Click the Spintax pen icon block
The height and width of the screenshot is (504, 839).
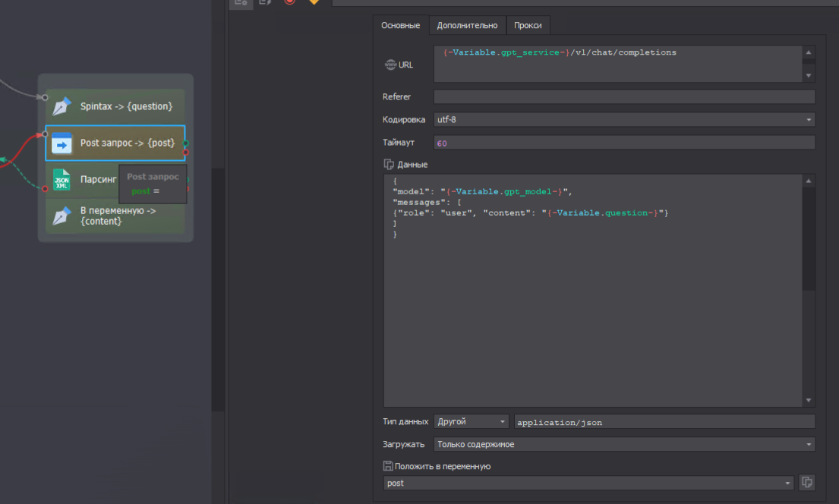[62, 106]
